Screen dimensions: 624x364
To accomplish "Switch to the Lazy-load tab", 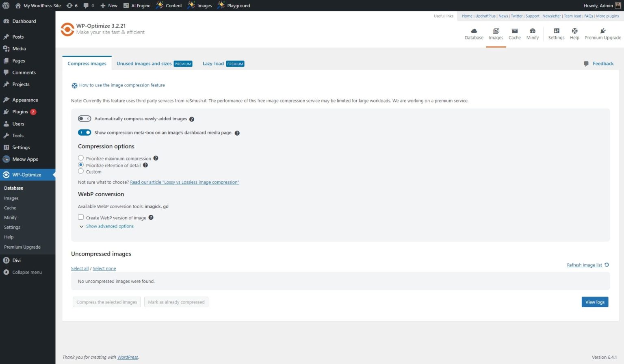I will click(x=213, y=63).
